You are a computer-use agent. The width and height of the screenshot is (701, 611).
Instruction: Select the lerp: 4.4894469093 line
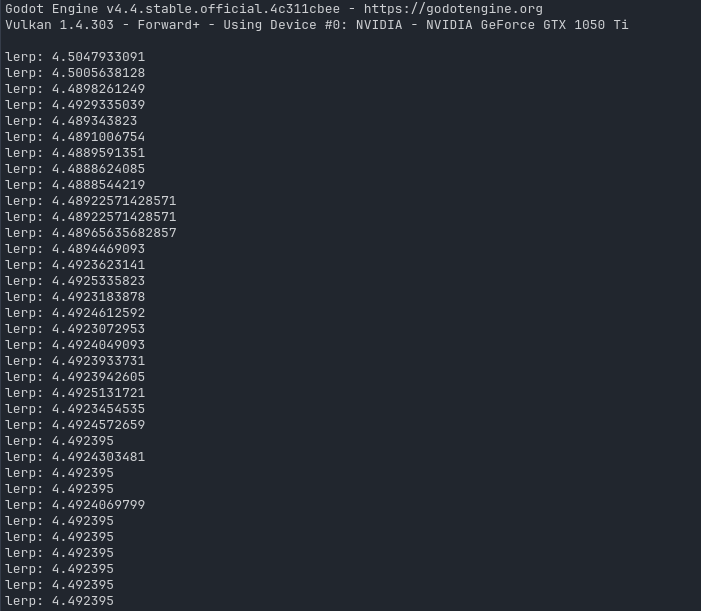pyautogui.click(x=75, y=249)
